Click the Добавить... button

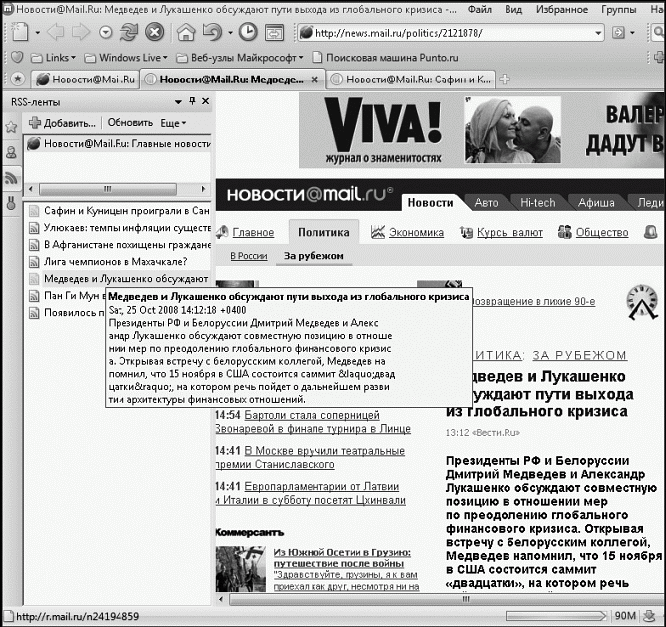[62, 123]
